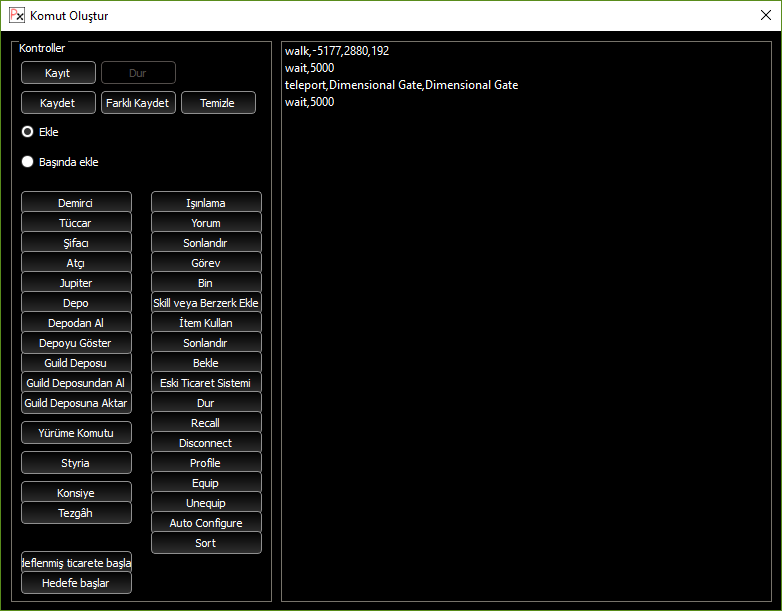Screen dimensions: 782x611
Task: Close the Komut Oluştur window
Action: 765,16
